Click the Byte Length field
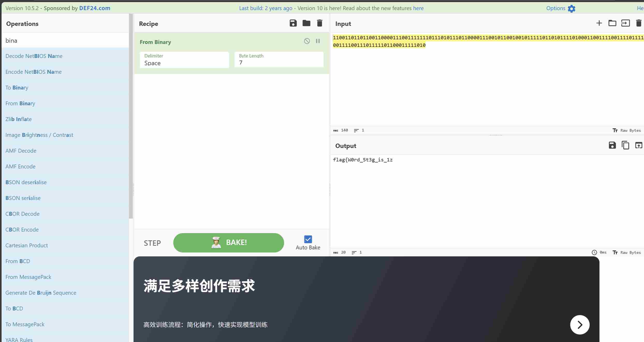This screenshot has height=342, width=644. (x=279, y=60)
